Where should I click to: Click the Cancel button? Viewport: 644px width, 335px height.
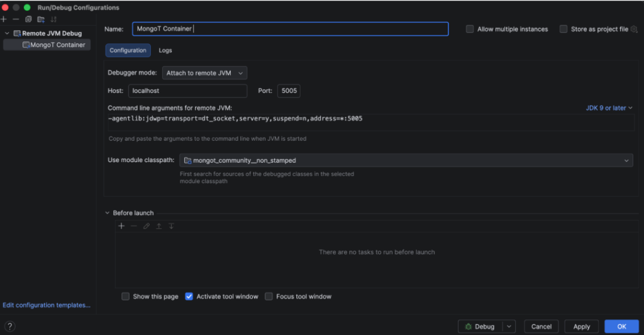[x=541, y=327]
